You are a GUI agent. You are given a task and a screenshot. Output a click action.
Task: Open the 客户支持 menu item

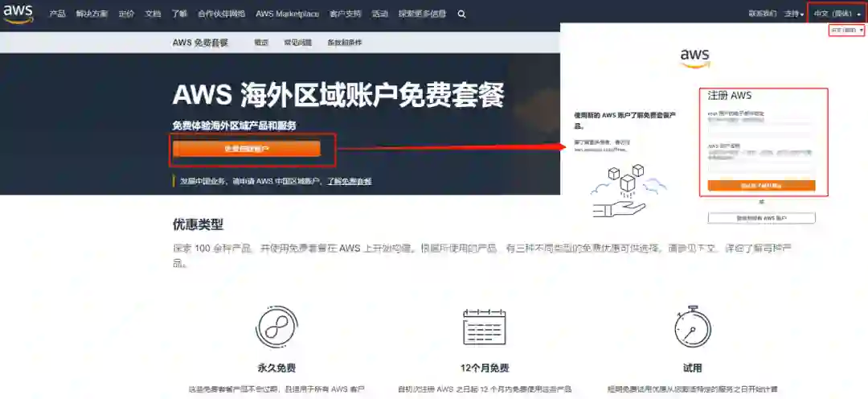[x=346, y=14]
